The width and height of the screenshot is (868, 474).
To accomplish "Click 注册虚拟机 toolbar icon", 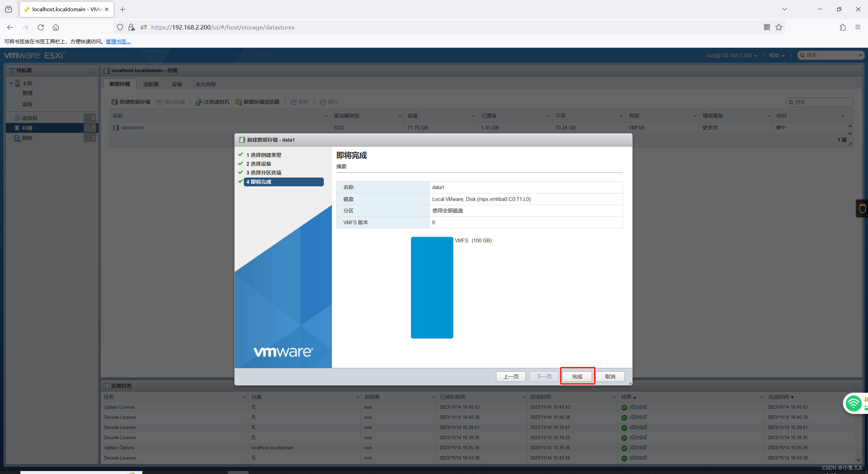I will pos(199,102).
